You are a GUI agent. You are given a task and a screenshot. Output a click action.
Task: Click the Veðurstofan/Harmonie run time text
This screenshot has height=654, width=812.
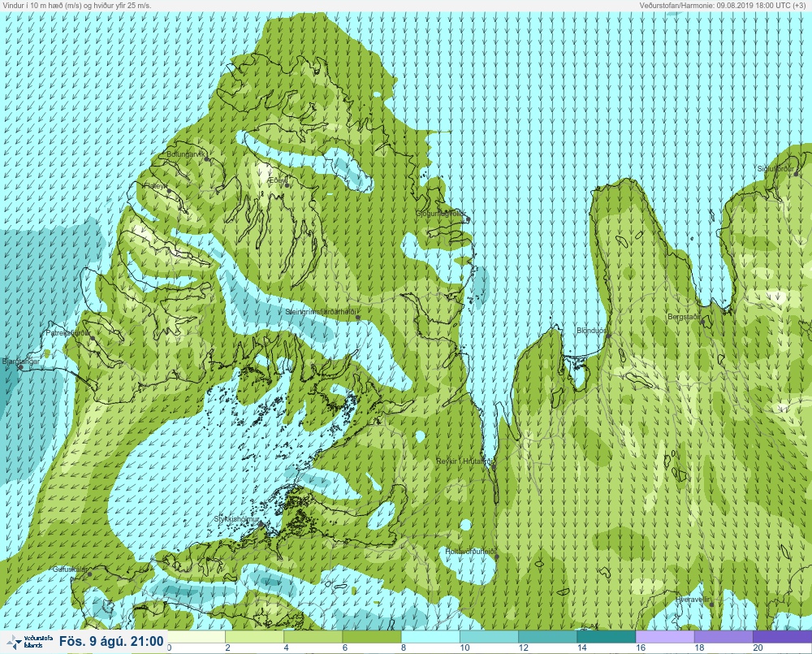tap(724, 5)
